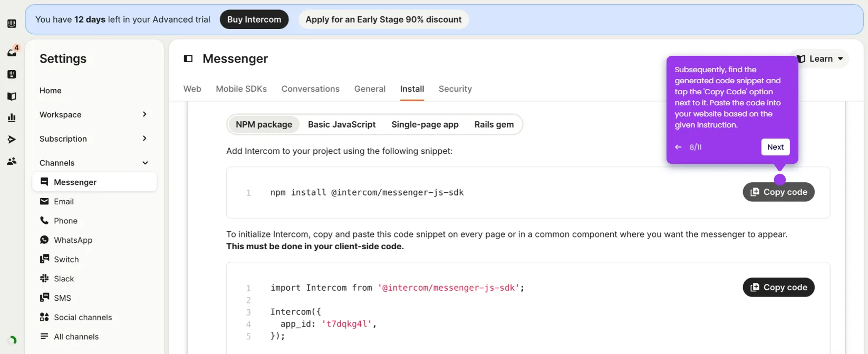This screenshot has width=868, height=354.
Task: Click Next in the purple tour tooltip
Action: pyautogui.click(x=775, y=147)
